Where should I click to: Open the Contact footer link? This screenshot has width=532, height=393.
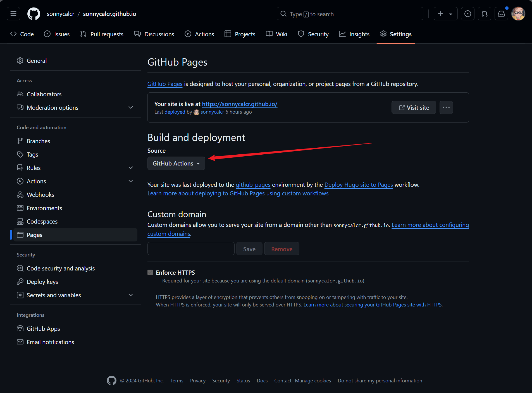point(283,381)
